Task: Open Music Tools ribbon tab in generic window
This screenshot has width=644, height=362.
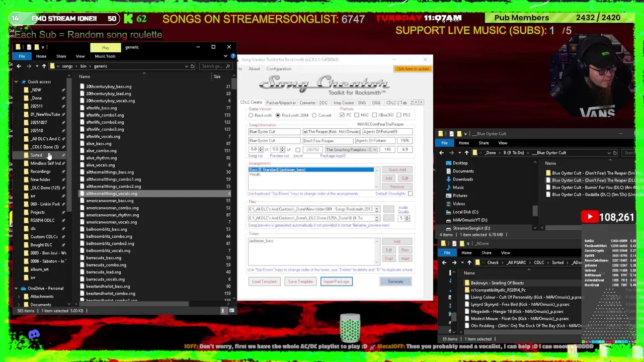Action: 105,56
